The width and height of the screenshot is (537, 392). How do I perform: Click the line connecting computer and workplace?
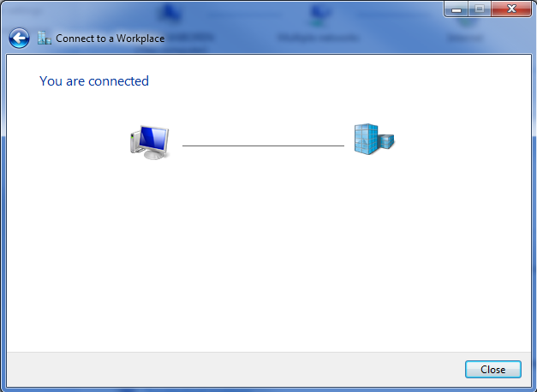pyautogui.click(x=263, y=146)
